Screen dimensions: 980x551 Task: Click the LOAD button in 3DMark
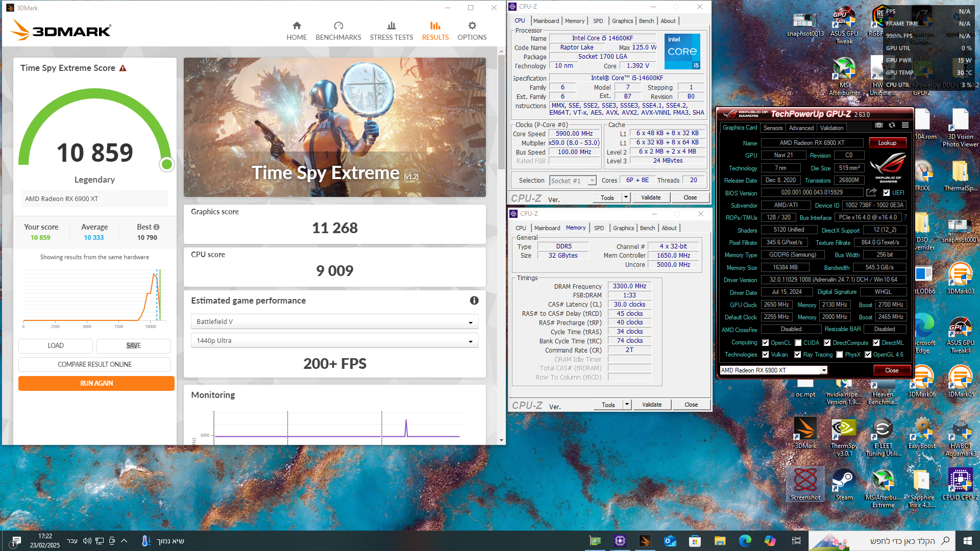click(x=56, y=345)
